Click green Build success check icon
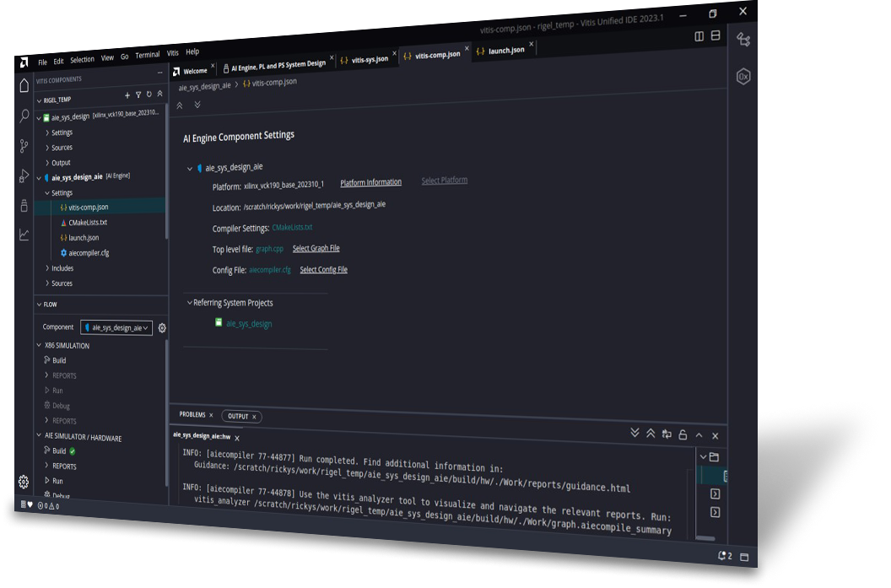 73,451
